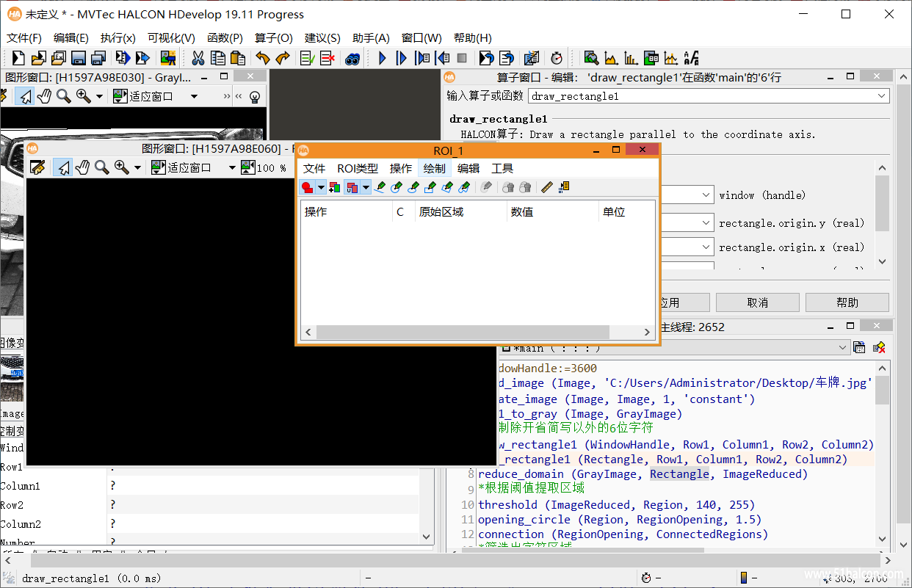
Task: Click the 100 % image size button
Action: pyautogui.click(x=264, y=167)
